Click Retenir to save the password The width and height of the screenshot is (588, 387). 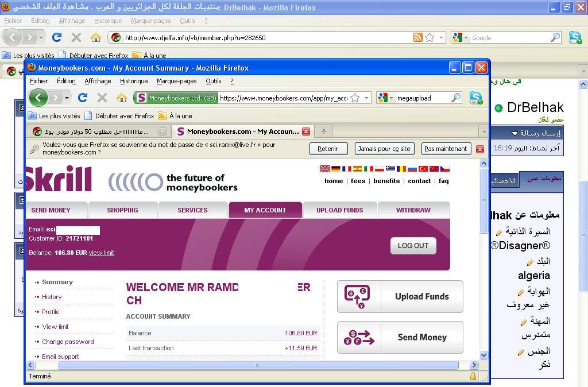(x=328, y=149)
